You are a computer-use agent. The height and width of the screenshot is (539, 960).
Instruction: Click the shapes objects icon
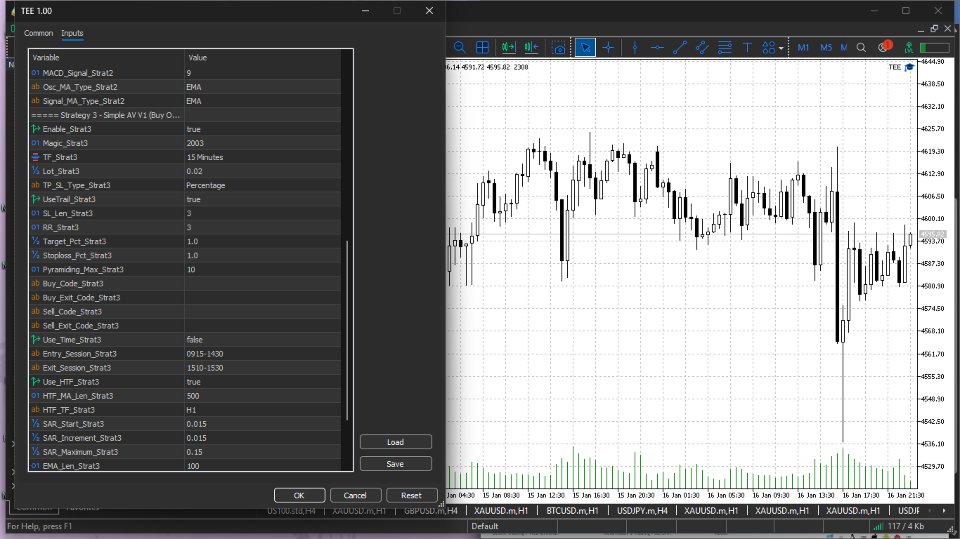click(x=768, y=48)
